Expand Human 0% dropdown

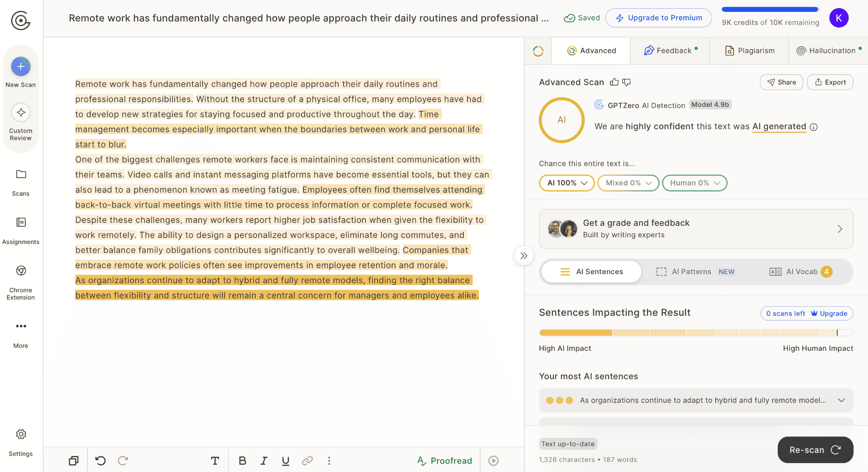[695, 183]
